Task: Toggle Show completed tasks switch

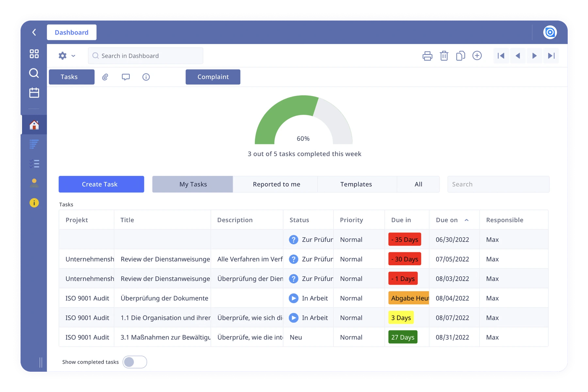Action: (x=135, y=362)
